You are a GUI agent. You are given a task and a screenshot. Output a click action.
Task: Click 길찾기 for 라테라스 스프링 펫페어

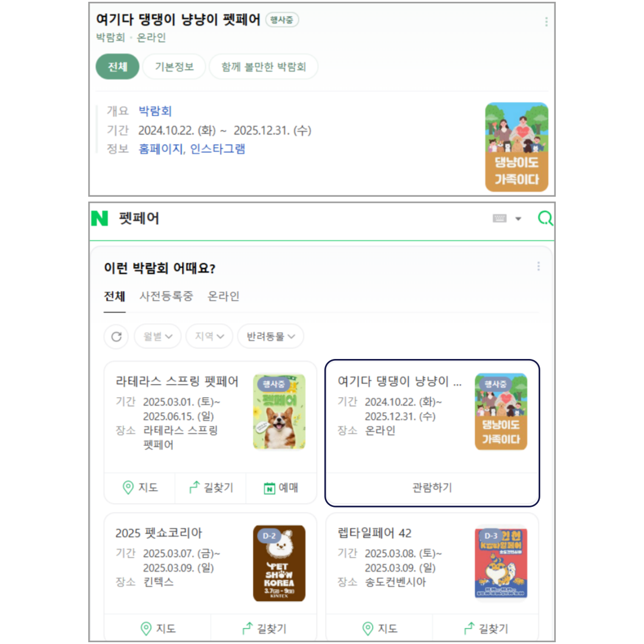coord(210,488)
